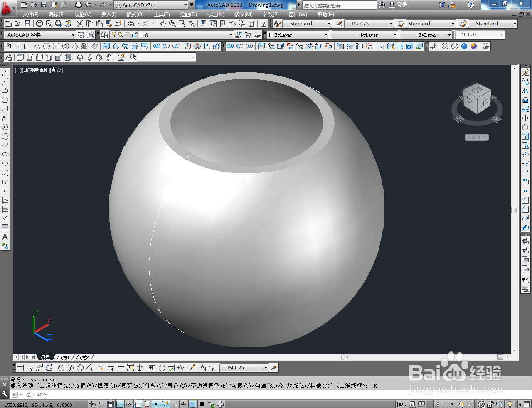The width and height of the screenshot is (532, 408).
Task: Select the Multiline Text 'A' tool
Action: (x=5, y=237)
